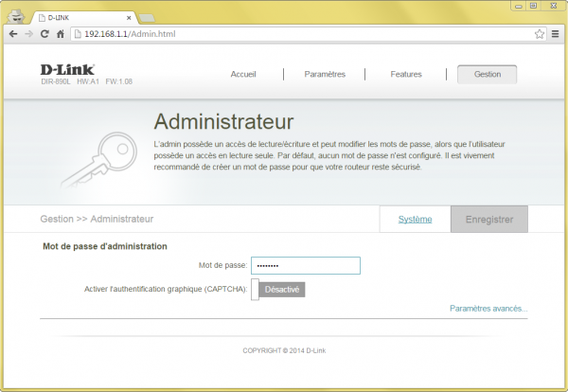Go to the Accueil page
Image resolution: width=568 pixels, height=392 pixels.
point(243,74)
